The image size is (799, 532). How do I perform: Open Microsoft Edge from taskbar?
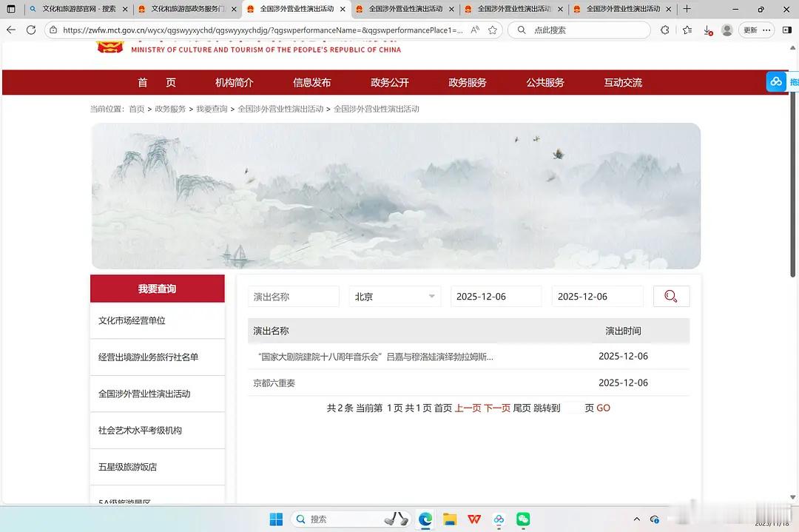[x=425, y=519]
